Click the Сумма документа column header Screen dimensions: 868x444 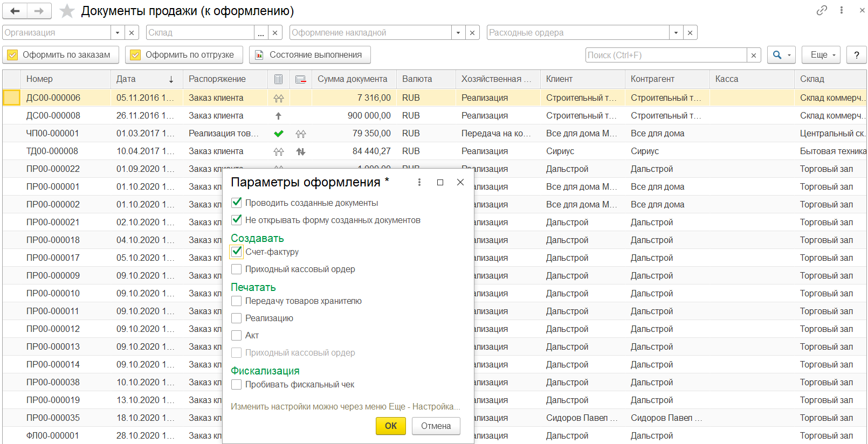[x=354, y=79]
